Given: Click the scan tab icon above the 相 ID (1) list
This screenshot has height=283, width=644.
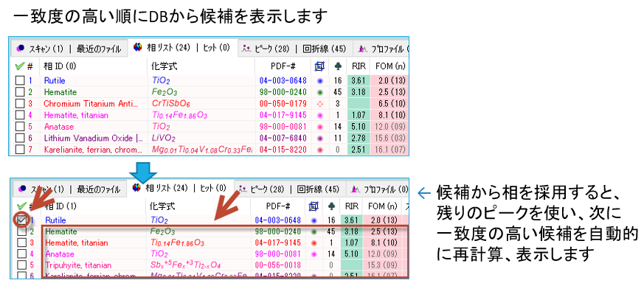Looking at the screenshot, I should click(x=22, y=189).
